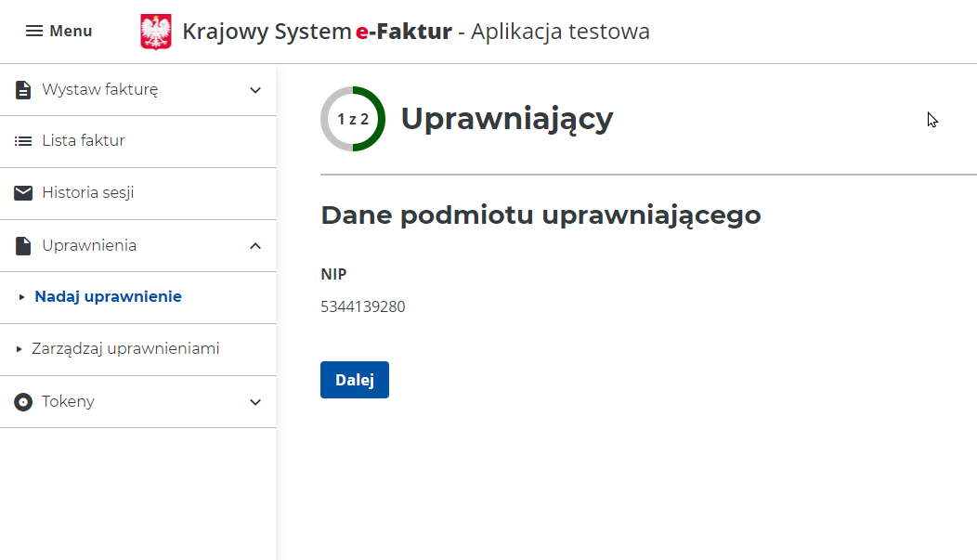
Task: Click the Wystaw fakturę document icon
Action: click(23, 90)
